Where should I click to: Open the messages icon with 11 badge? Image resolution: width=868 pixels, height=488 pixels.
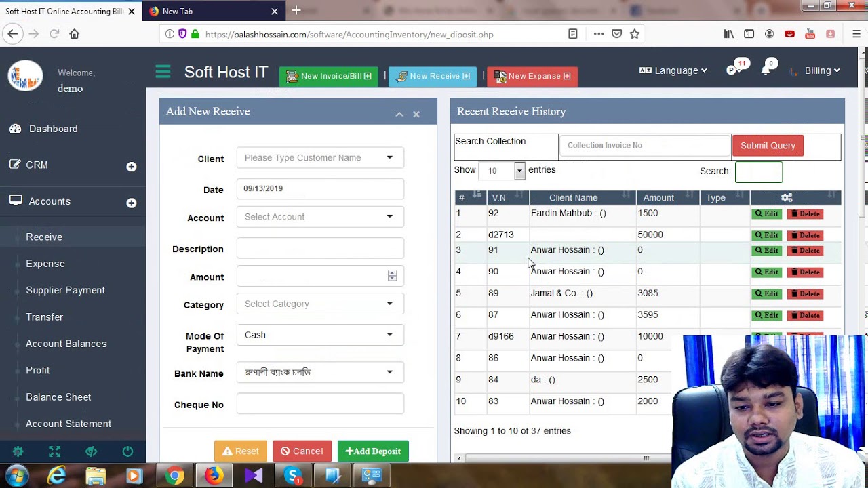(x=732, y=70)
